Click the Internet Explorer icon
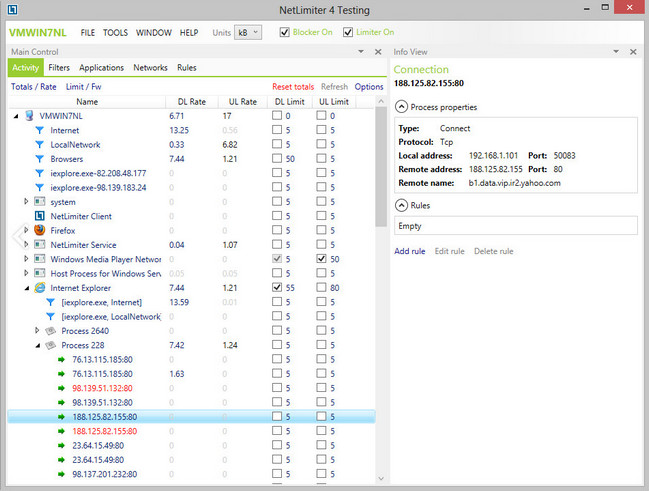Screen dimensions: 649x491 click(40, 288)
